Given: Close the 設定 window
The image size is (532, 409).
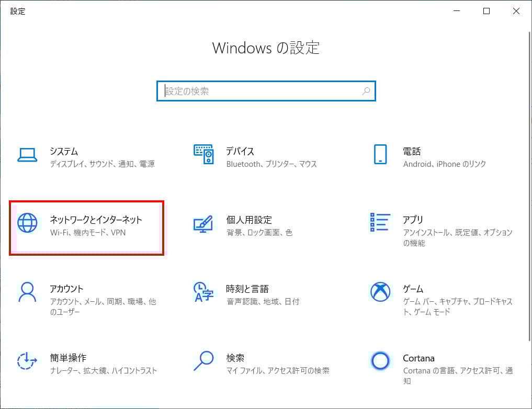Looking at the screenshot, I should [x=516, y=11].
